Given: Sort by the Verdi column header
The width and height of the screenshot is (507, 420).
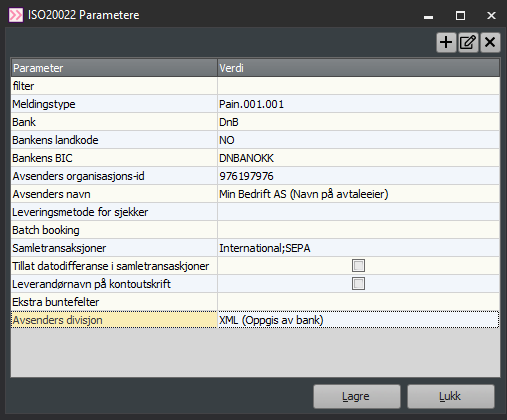Looking at the screenshot, I should pyautogui.click(x=358, y=68).
